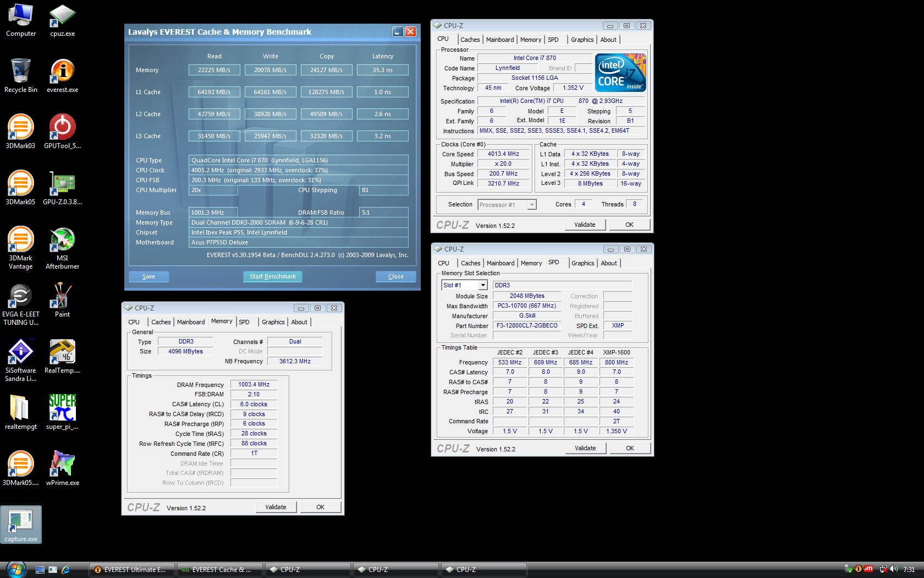The width and height of the screenshot is (924, 578).
Task: Switch to Caches tab in top CPU-Z window
Action: [470, 40]
